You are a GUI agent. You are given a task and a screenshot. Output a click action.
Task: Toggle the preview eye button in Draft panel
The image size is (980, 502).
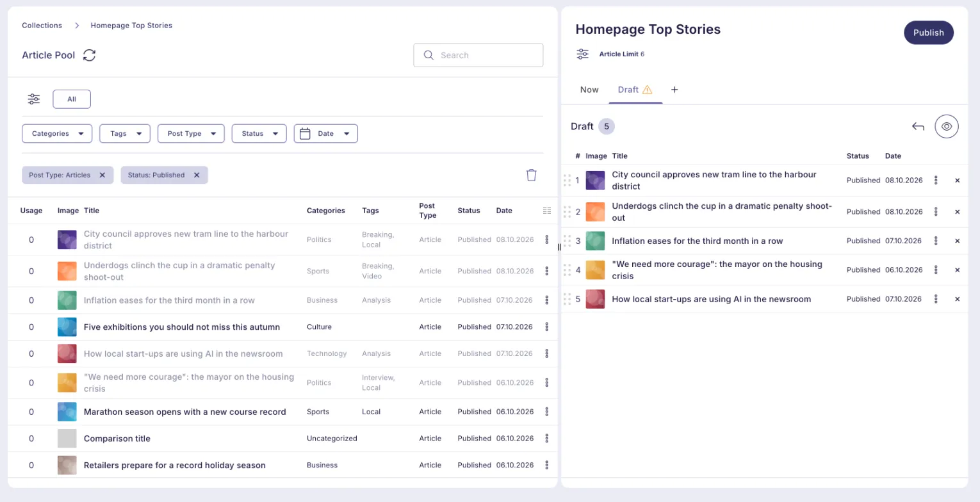[947, 126]
